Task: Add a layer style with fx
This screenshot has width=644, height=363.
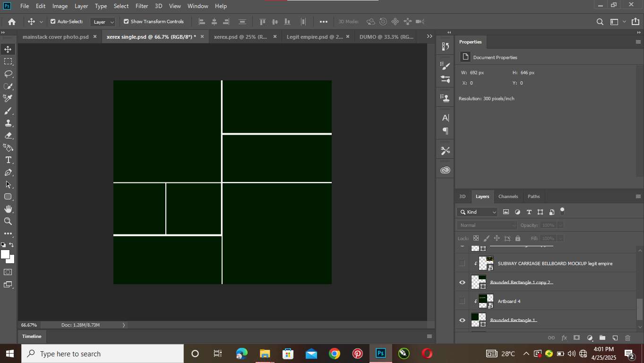Action: (x=564, y=338)
